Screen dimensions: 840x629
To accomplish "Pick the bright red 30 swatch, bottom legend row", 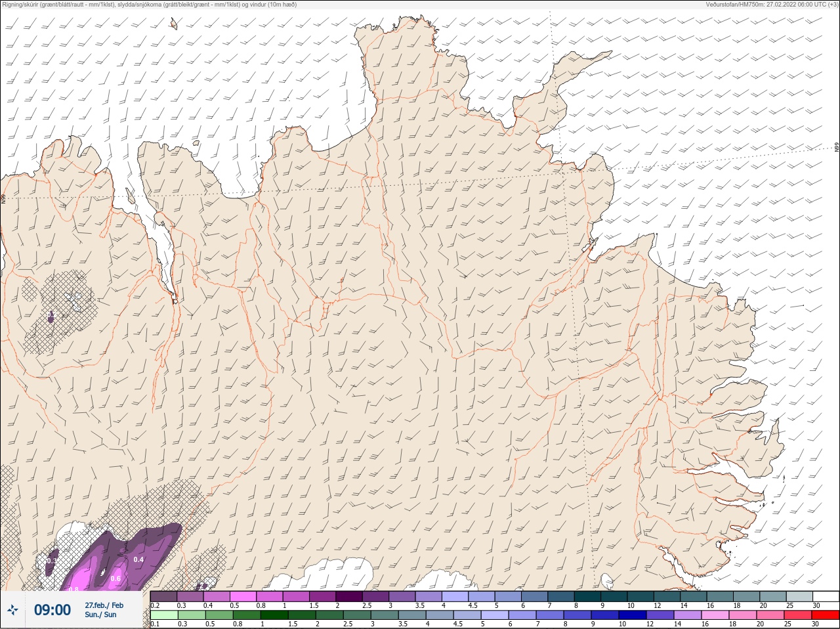I will [x=826, y=615].
